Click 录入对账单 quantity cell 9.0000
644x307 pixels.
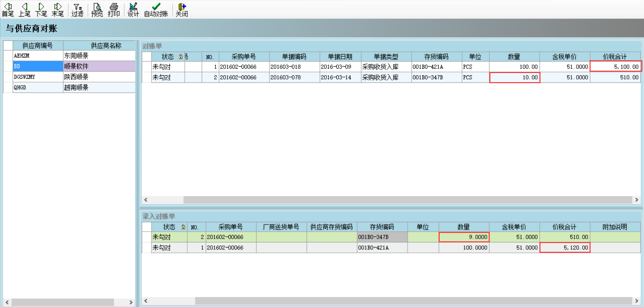pyautogui.click(x=464, y=237)
